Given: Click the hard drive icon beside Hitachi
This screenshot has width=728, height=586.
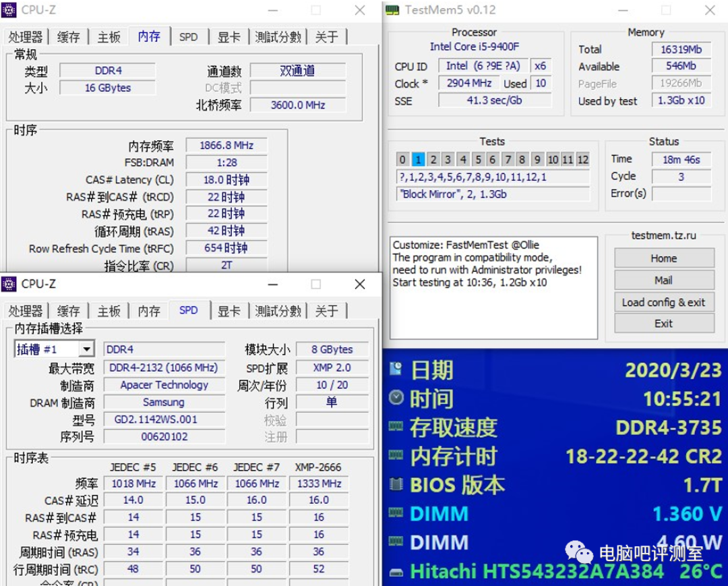Looking at the screenshot, I should [x=396, y=573].
